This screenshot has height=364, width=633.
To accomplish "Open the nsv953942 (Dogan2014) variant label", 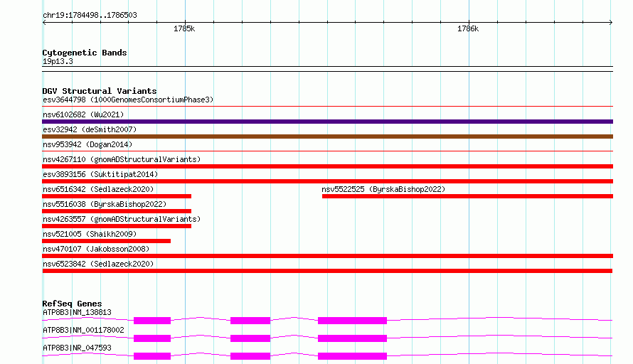I will (x=87, y=144).
